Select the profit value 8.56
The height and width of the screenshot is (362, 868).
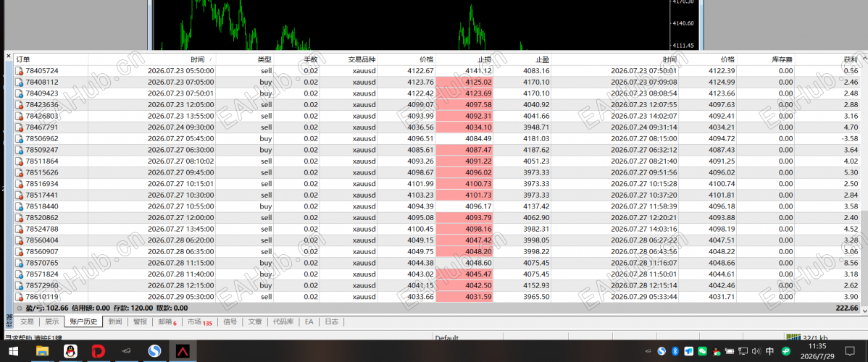(851, 263)
